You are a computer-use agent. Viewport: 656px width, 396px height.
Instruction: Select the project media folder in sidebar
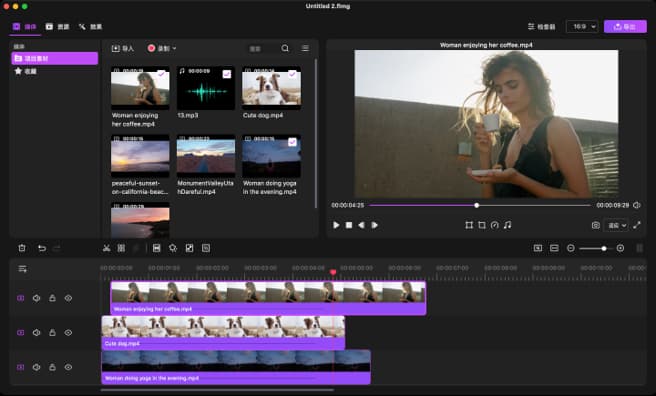[x=54, y=58]
